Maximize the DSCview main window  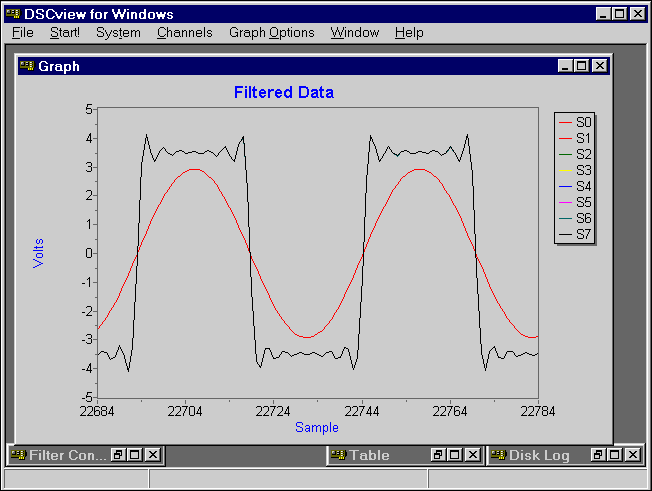[619, 14]
